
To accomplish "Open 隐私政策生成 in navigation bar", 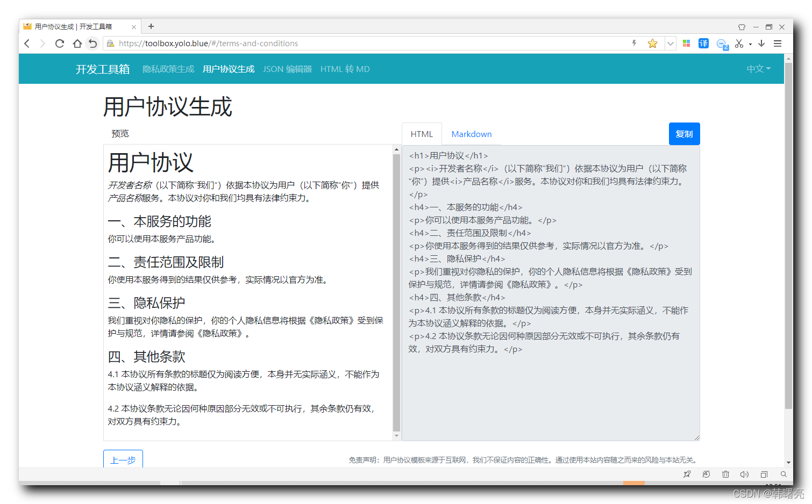I will coord(168,69).
